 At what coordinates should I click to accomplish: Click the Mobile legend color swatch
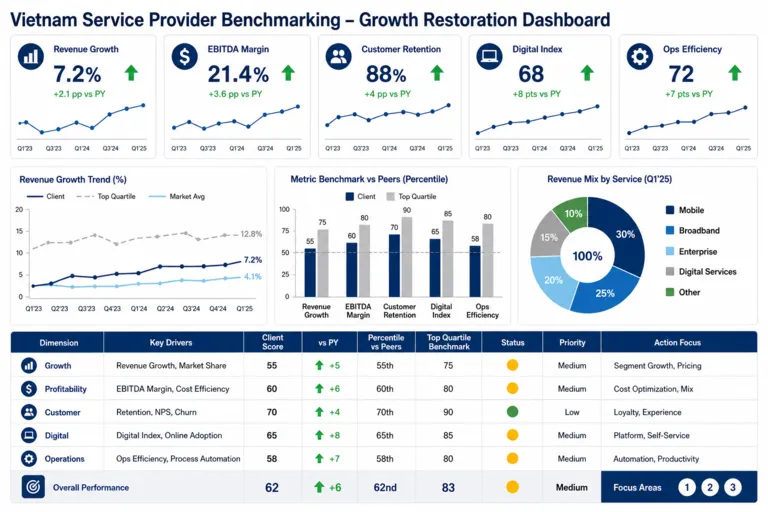670,210
